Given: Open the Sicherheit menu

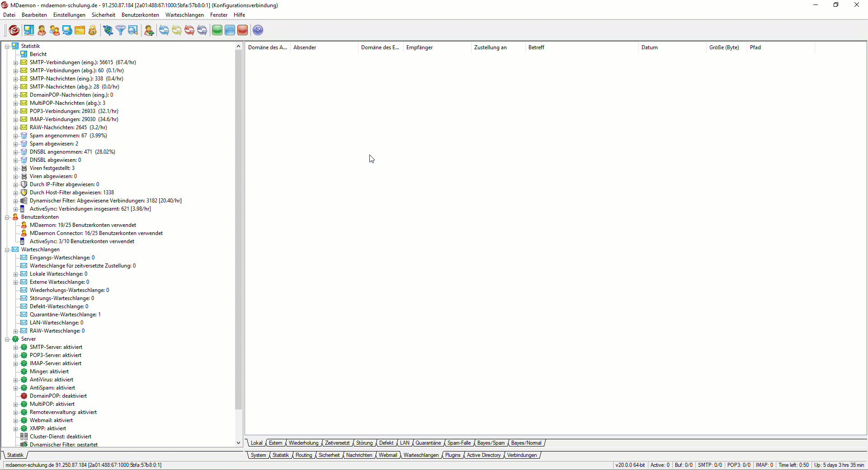Looking at the screenshot, I should coord(103,15).
